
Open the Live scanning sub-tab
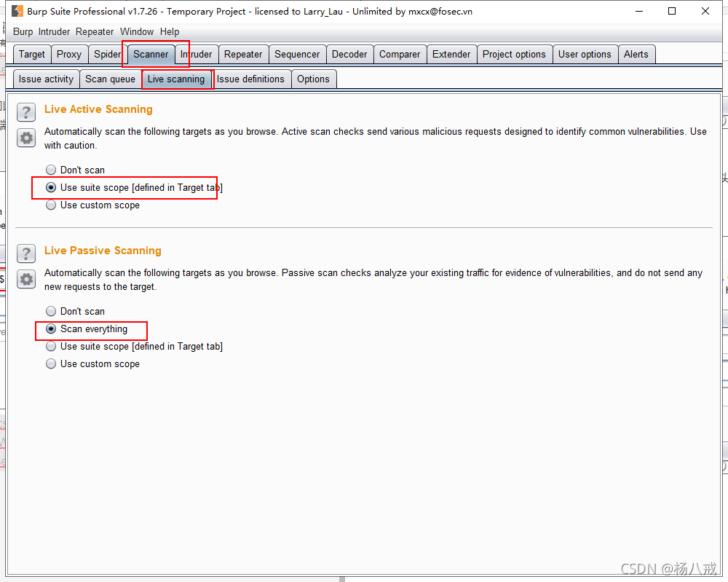point(176,79)
